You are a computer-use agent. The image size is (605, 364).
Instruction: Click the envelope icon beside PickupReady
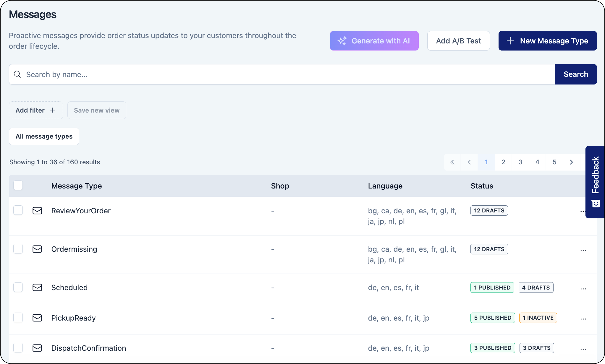(37, 318)
